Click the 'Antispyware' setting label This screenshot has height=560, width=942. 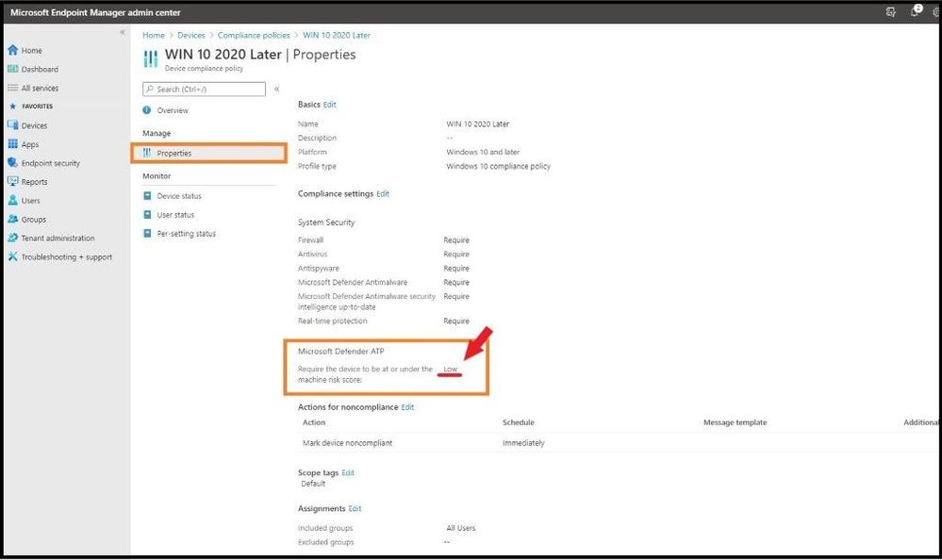(319, 269)
